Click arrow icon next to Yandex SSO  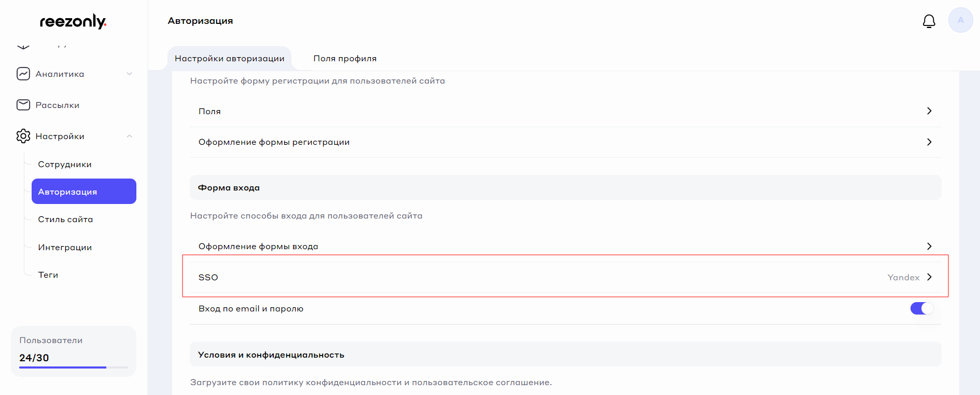tap(929, 277)
